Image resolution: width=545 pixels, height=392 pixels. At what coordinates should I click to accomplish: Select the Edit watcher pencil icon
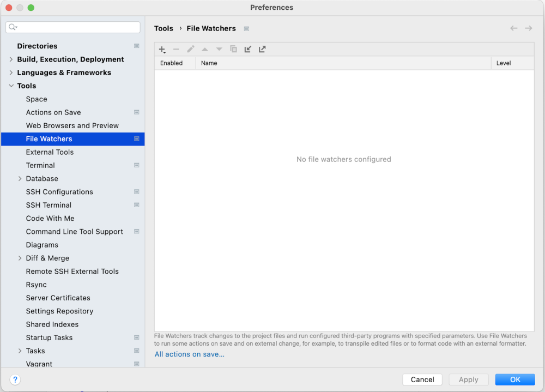click(x=190, y=49)
